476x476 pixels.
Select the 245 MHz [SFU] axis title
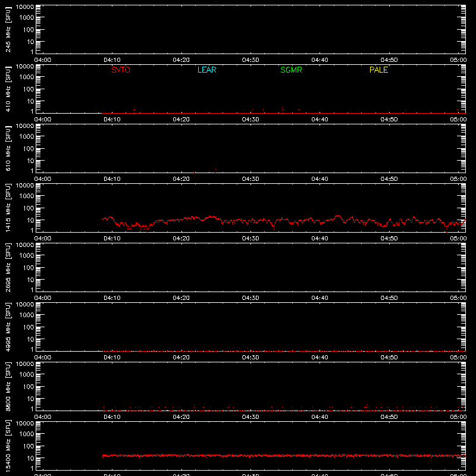[8, 30]
